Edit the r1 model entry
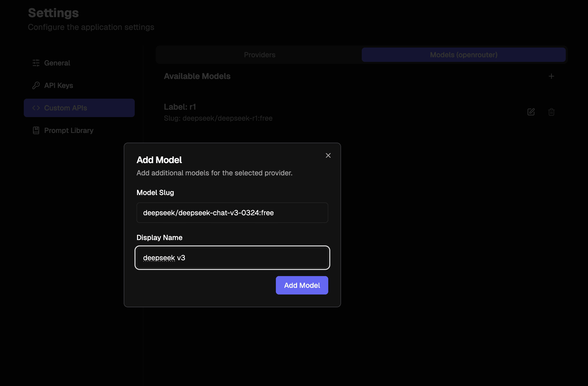 click(x=531, y=112)
